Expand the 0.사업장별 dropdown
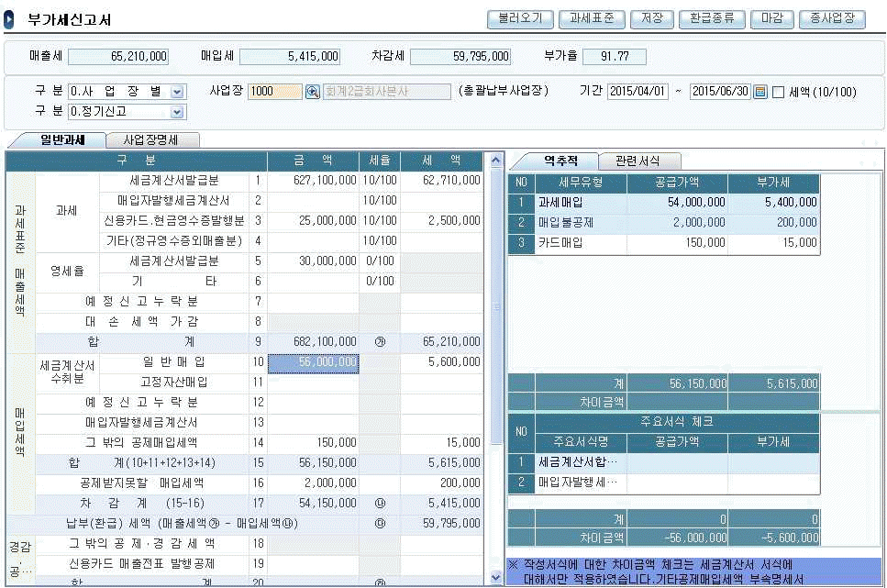 (x=177, y=92)
